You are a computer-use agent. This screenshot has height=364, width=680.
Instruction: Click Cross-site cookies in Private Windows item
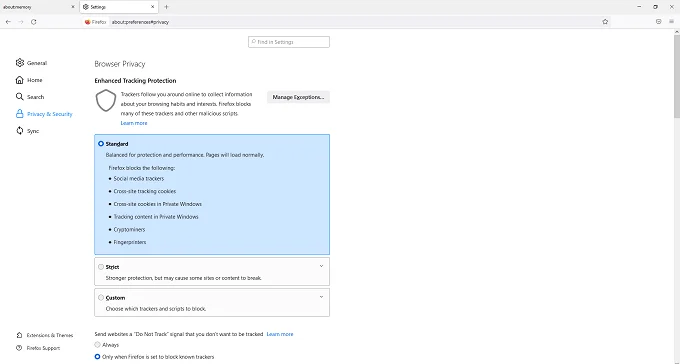click(158, 204)
